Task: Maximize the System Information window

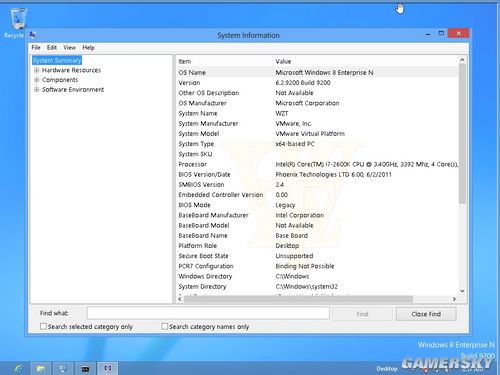Action: pos(441,33)
